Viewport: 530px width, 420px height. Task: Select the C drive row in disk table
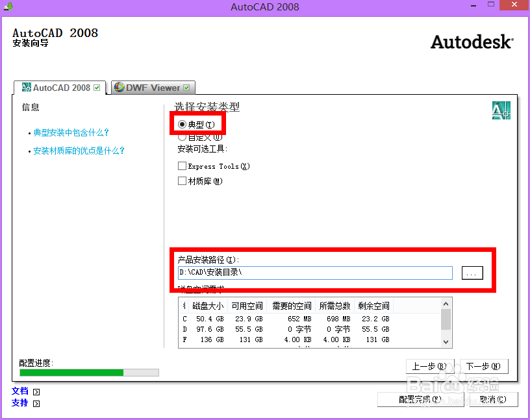pos(286,319)
